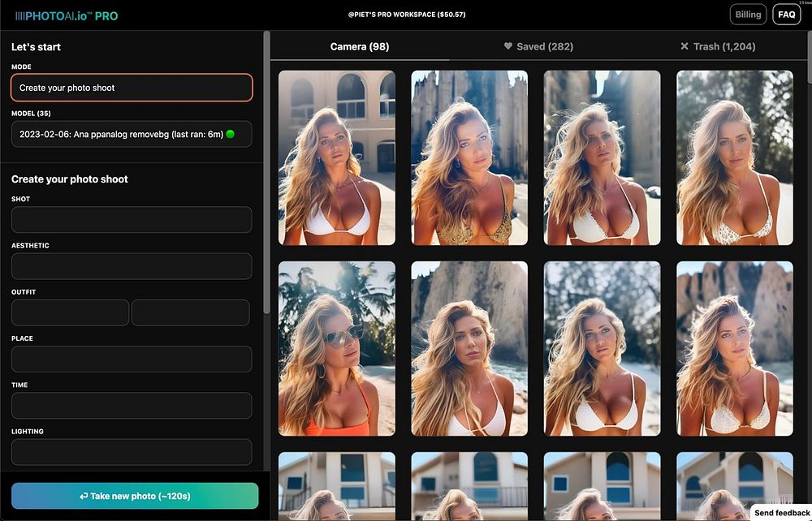Open the first-row photo with trees behind
Viewport: 812px width, 521px height.
[734, 157]
